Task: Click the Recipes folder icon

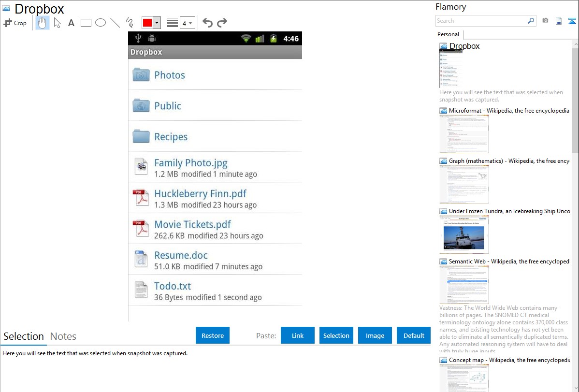Action: 141,136
